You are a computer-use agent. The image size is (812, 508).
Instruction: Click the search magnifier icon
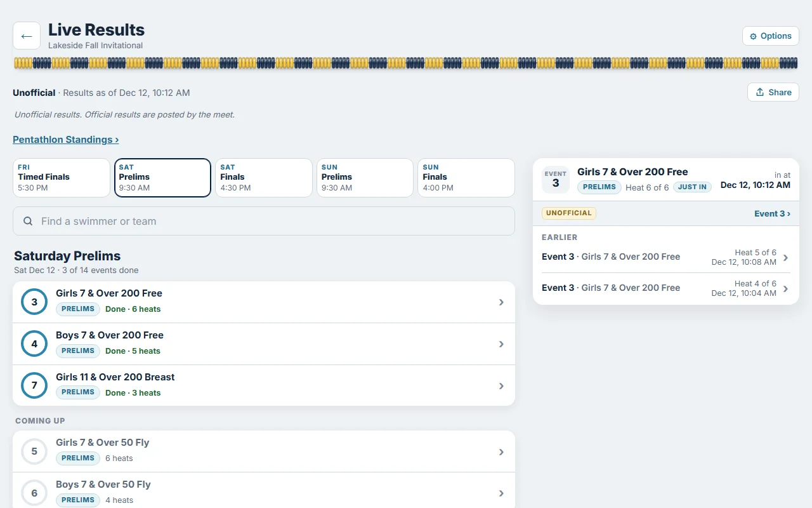point(28,222)
